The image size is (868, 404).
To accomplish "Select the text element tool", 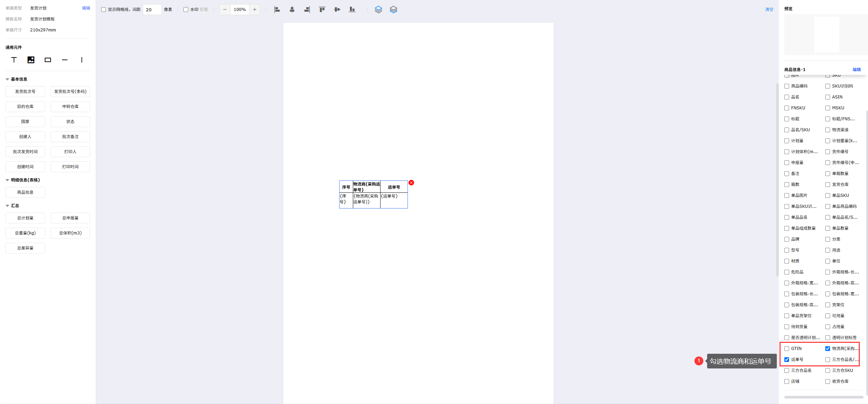I will click(14, 60).
